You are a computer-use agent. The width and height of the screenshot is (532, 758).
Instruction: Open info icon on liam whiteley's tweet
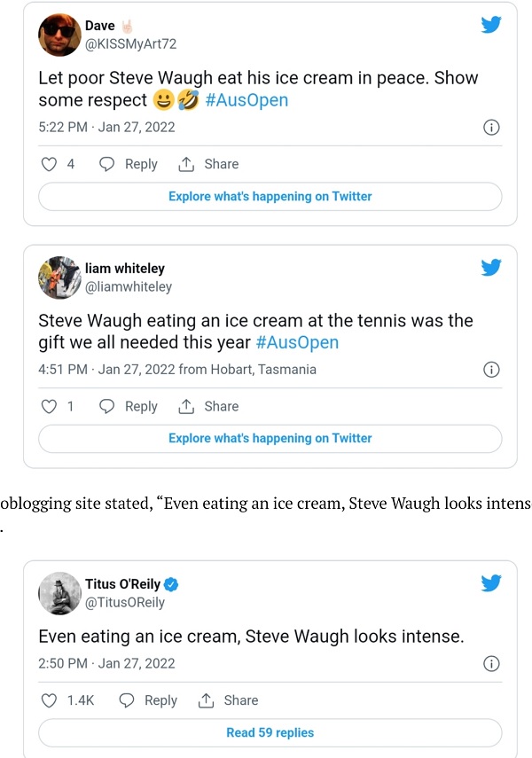[491, 370]
